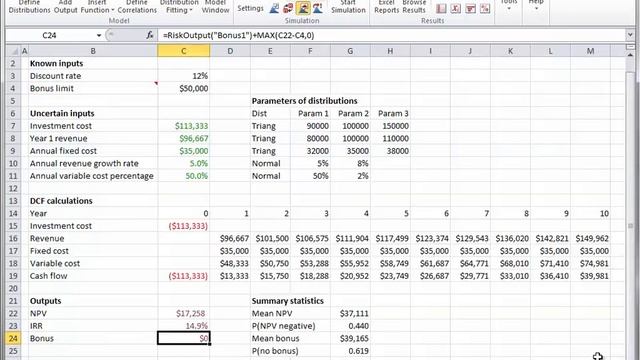The height and width of the screenshot is (360, 640).
Task: Select Annual fixed cost value $35,000 in green
Action: coord(184,151)
